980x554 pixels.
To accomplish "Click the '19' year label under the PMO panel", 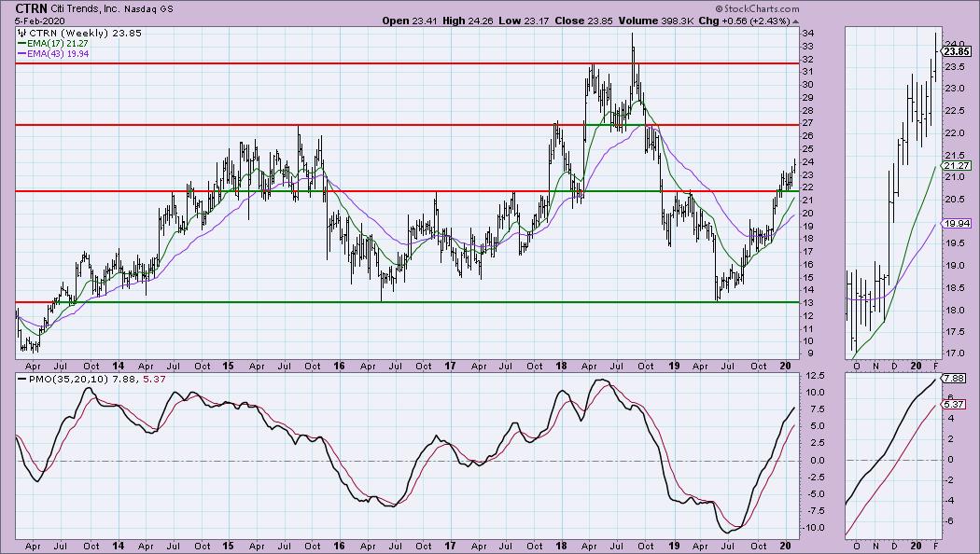I will [x=673, y=546].
